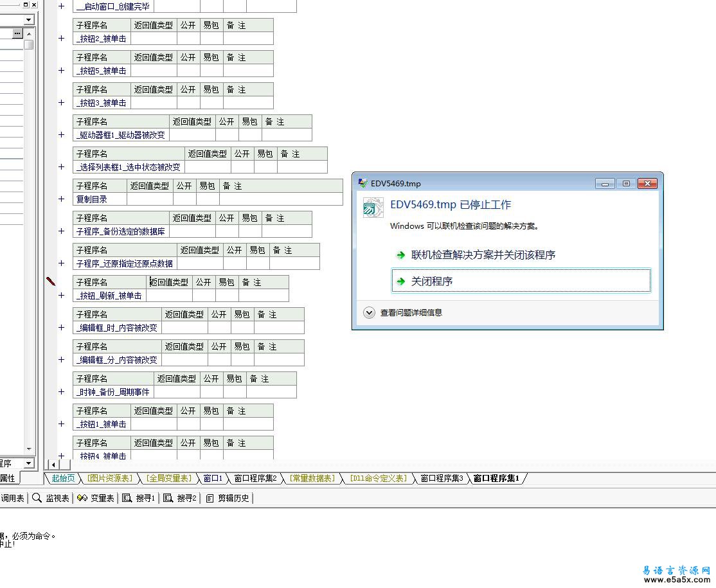The height and width of the screenshot is (588, 716).
Task: Click the red marker beside _按钮_刷新_被单击
Action: [51, 281]
